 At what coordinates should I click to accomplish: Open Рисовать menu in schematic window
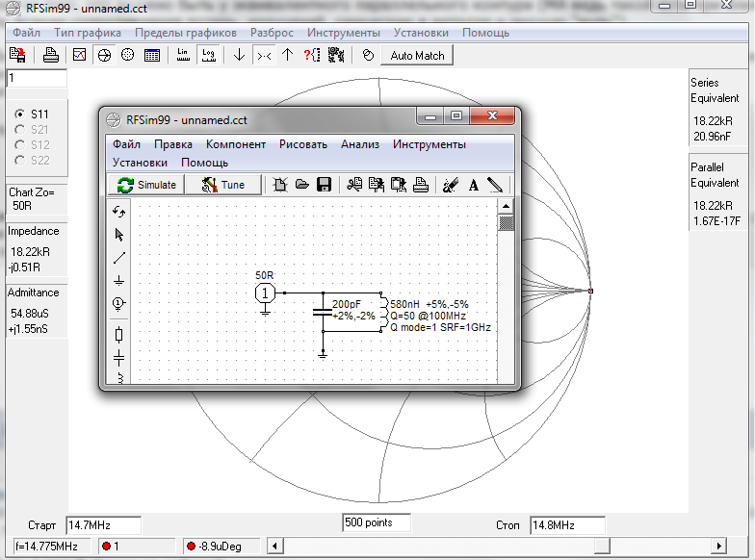tap(302, 144)
